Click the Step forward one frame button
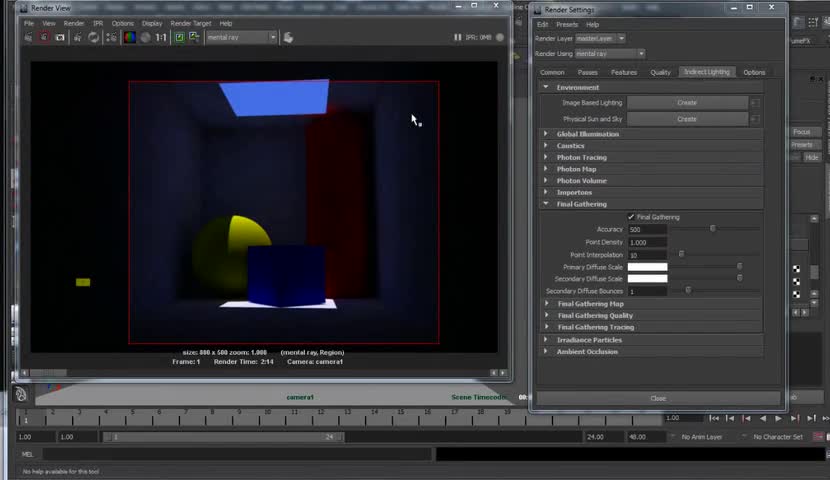Image resolution: width=830 pixels, height=480 pixels. pos(811,419)
